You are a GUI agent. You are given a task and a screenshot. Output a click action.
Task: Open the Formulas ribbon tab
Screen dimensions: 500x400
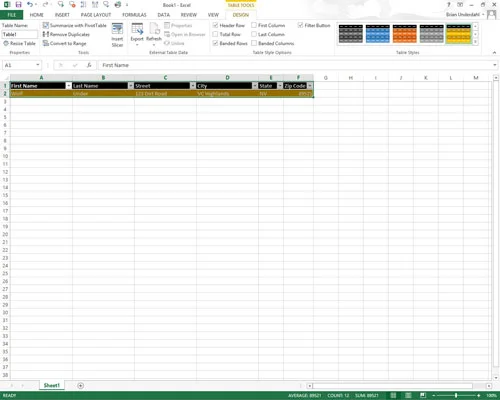pos(134,15)
